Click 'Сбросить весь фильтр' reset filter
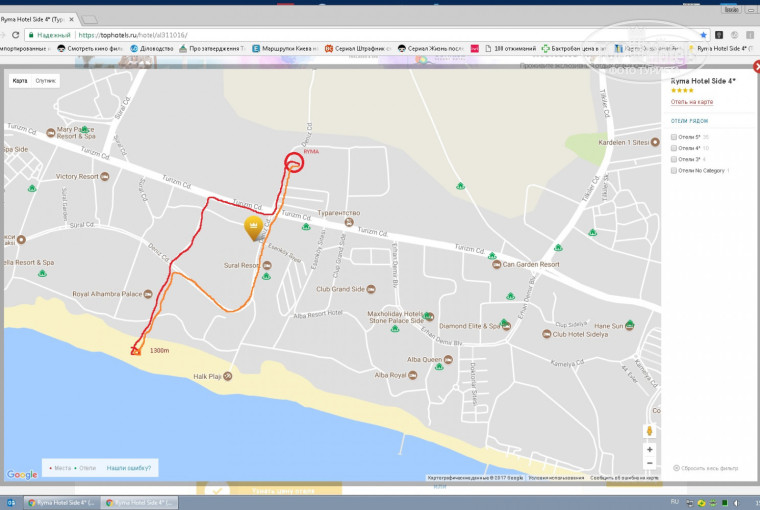760x510 pixels. [x=706, y=468]
